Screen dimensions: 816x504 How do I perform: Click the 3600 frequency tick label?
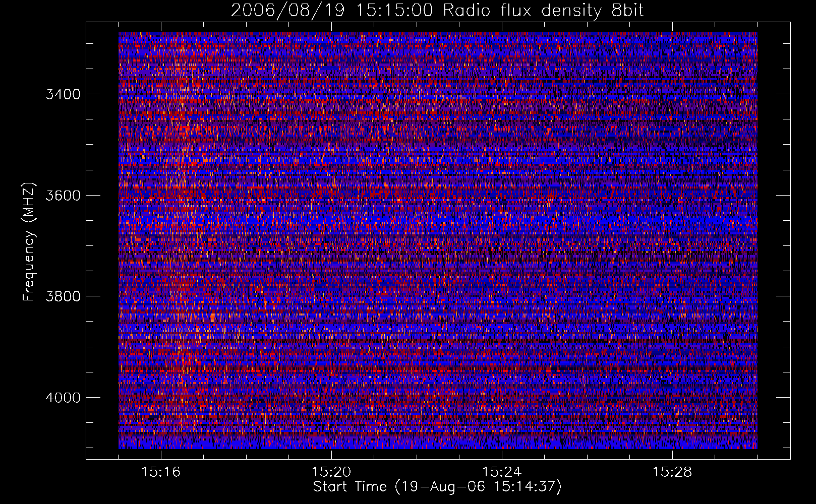click(63, 196)
